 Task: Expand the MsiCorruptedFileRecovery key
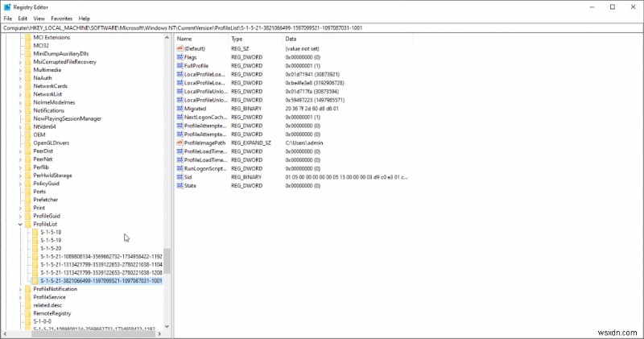point(20,62)
